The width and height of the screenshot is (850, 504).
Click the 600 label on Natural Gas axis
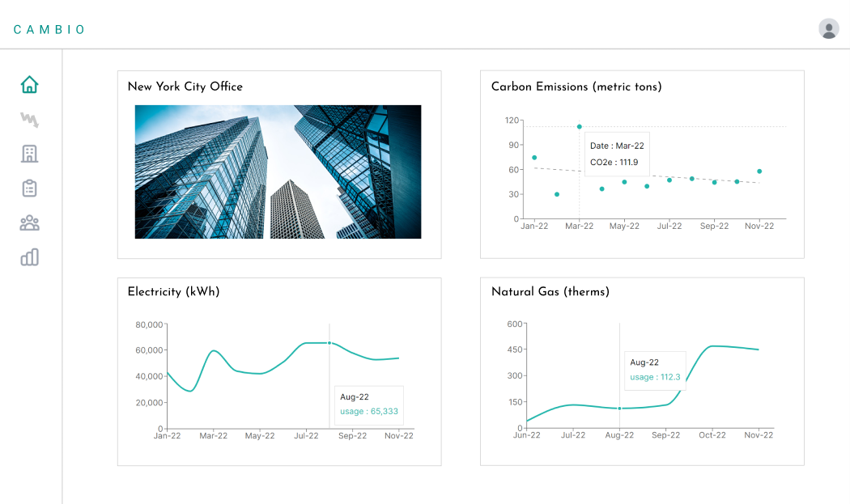click(x=515, y=324)
